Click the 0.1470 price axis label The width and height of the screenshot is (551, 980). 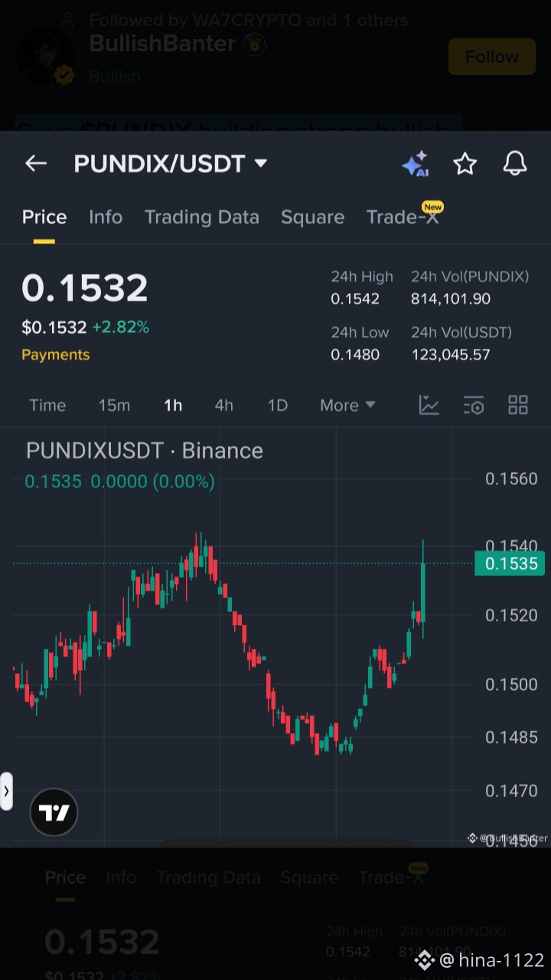tap(511, 791)
